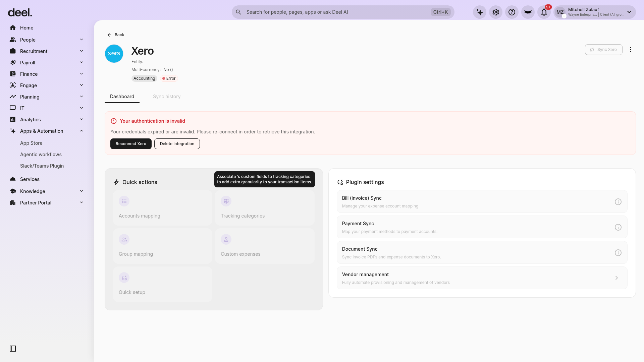Click the Quick setup sync icon
Image resolution: width=644 pixels, height=362 pixels.
coord(124,278)
